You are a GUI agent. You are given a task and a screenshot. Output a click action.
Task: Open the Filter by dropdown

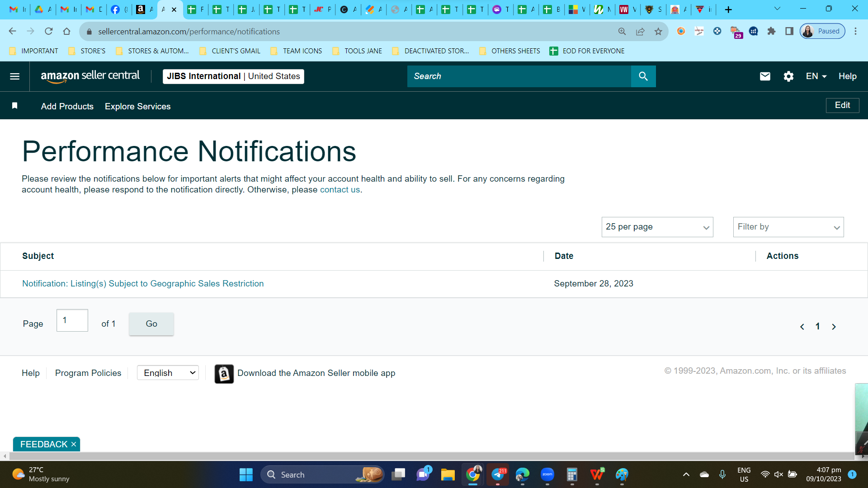tap(788, 227)
